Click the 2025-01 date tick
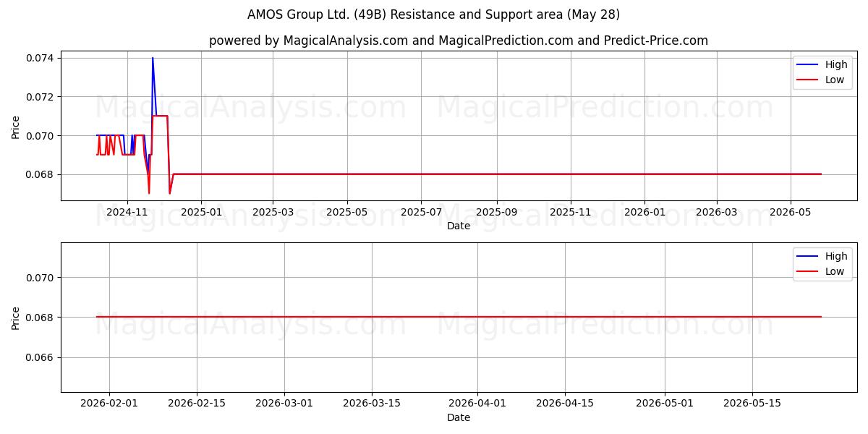This screenshot has width=868, height=434. pyautogui.click(x=201, y=212)
